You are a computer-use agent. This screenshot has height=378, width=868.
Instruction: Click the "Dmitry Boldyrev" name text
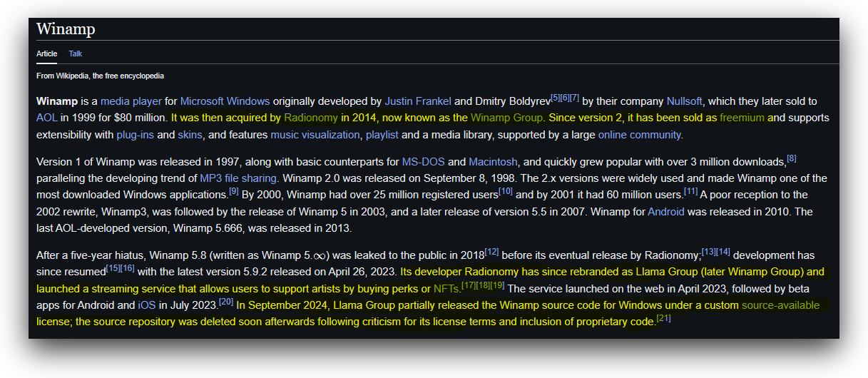pyautogui.click(x=512, y=101)
